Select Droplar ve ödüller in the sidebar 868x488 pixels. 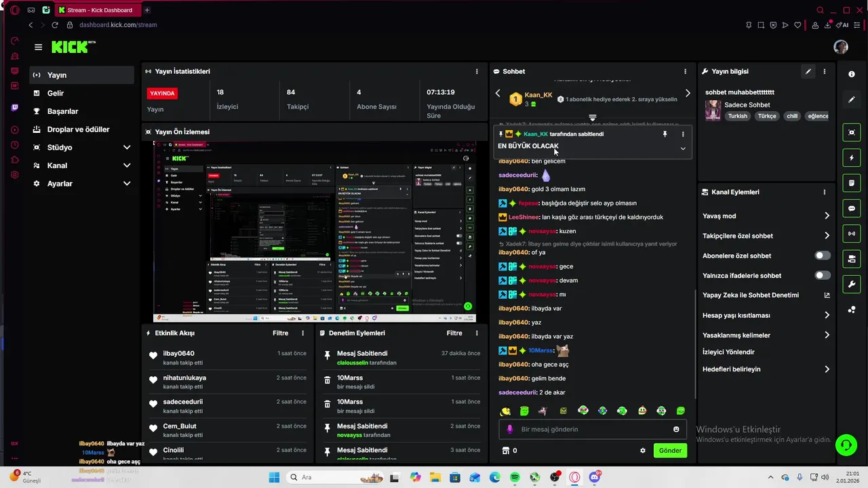coord(81,129)
